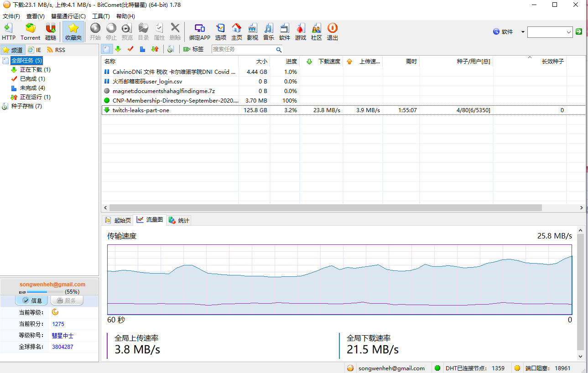
Task: Select the twitch-leaks-part-one task row
Action: 343,110
